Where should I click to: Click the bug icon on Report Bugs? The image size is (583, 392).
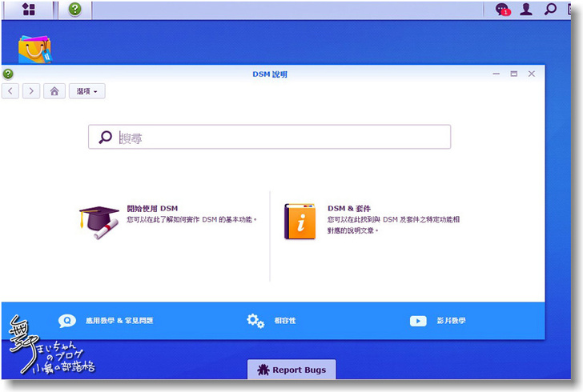(x=263, y=370)
